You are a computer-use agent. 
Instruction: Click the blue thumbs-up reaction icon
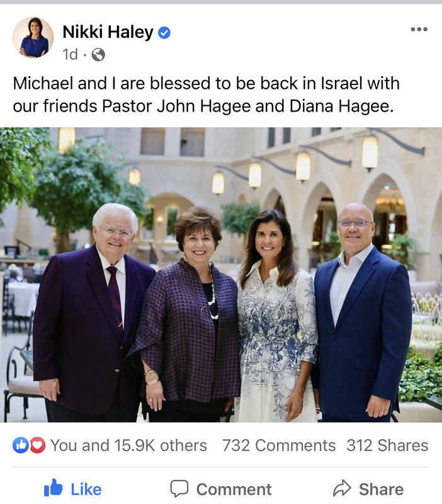click(x=21, y=445)
